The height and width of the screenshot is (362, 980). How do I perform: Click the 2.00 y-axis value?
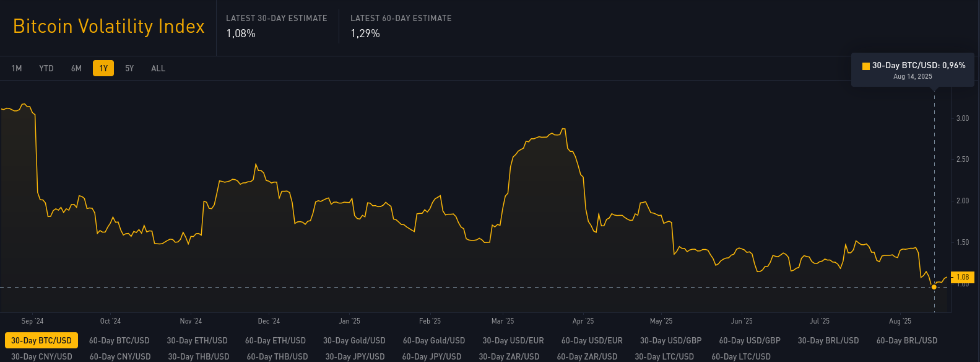click(x=962, y=201)
